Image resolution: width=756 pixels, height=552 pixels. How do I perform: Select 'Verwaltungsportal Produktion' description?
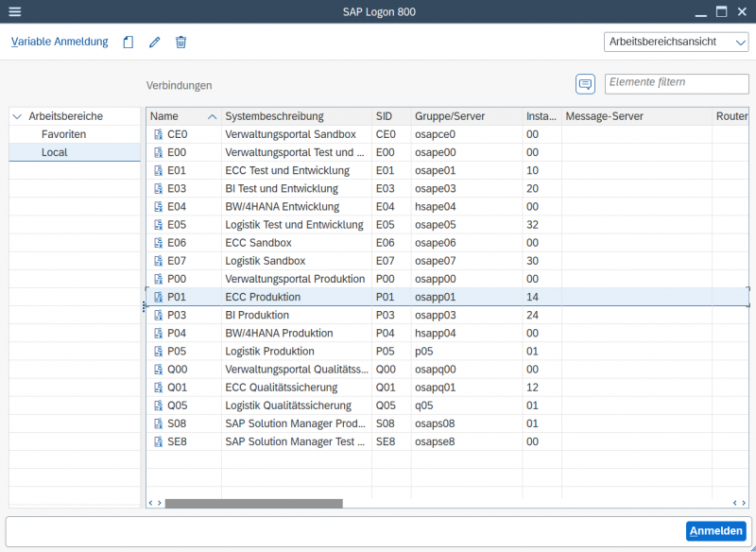pos(295,279)
